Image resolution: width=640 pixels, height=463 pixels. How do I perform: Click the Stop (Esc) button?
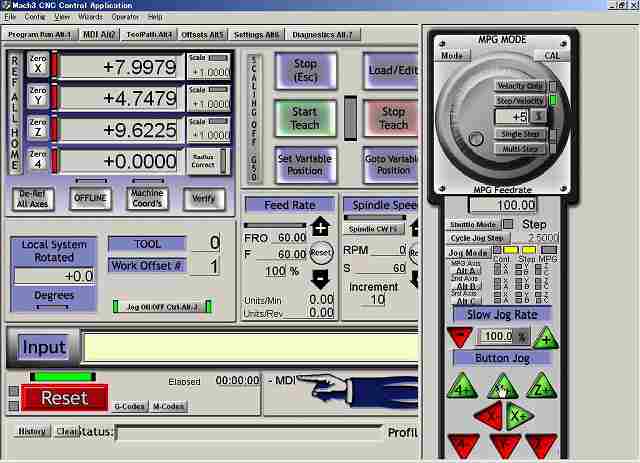[x=306, y=70]
